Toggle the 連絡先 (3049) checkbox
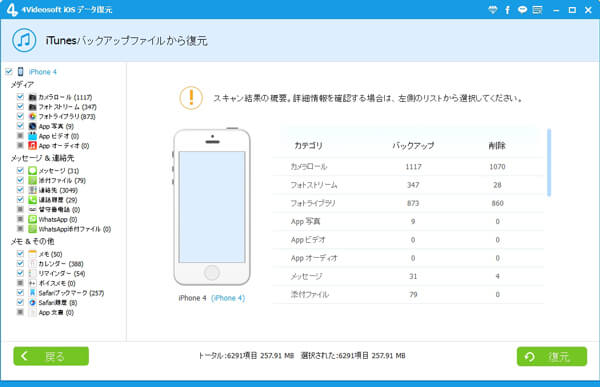The width and height of the screenshot is (600, 387). pos(20,189)
